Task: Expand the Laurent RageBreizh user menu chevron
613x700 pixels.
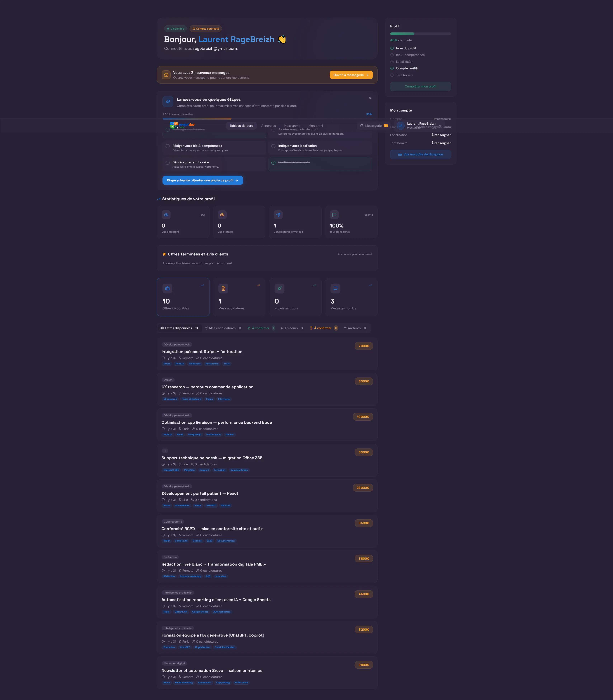Action: (x=440, y=125)
